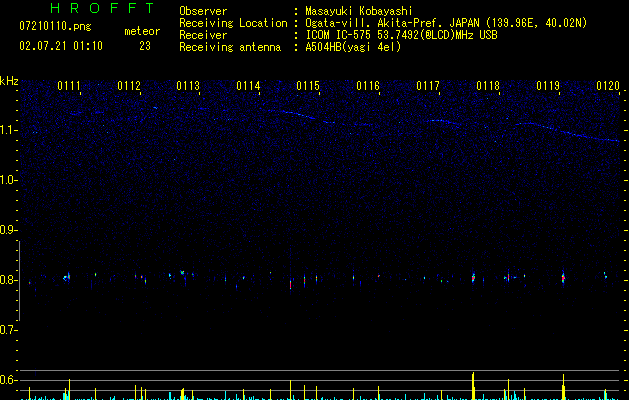Viewport: 629px width, 400px height.
Task: Click time marker 0118
Action: 488,86
